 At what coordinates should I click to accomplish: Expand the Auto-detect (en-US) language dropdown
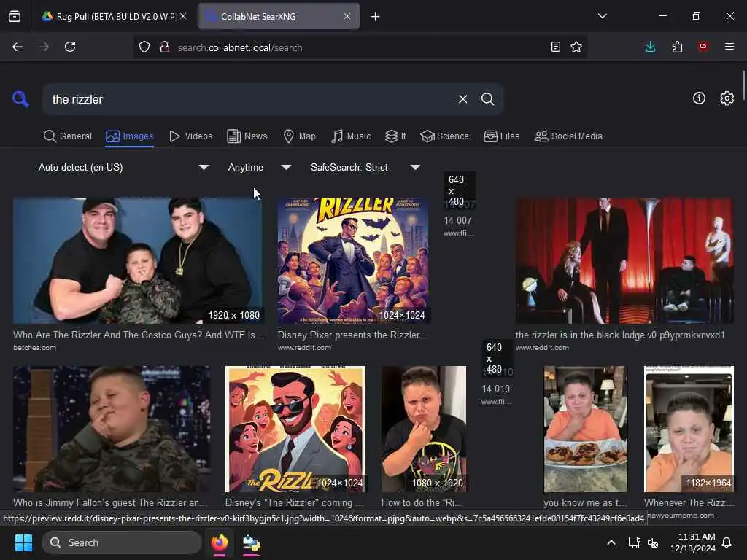123,167
